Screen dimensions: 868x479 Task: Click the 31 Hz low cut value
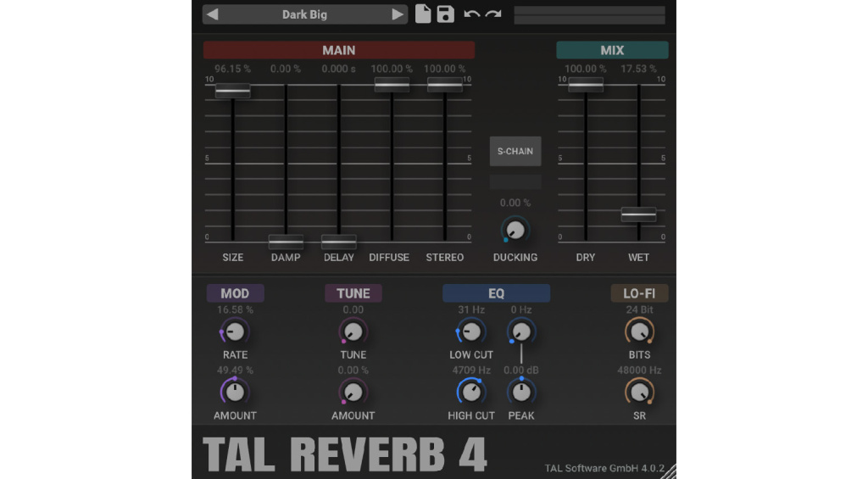pos(471,309)
